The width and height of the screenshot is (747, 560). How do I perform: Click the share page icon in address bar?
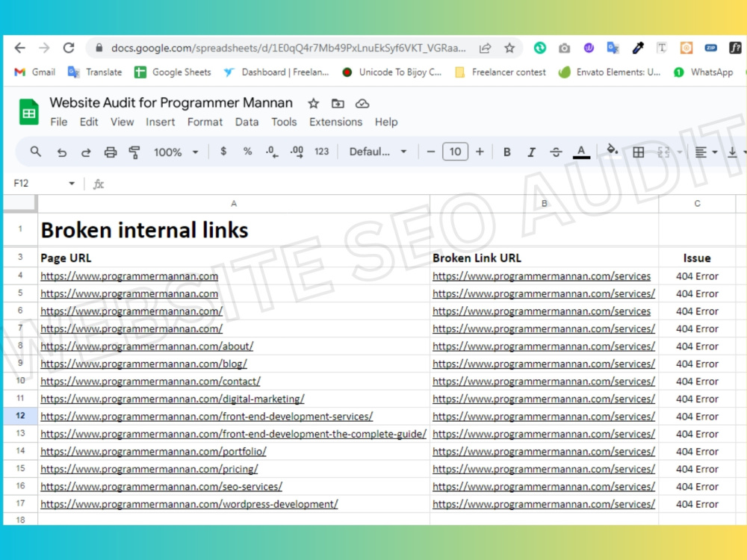pos(485,48)
